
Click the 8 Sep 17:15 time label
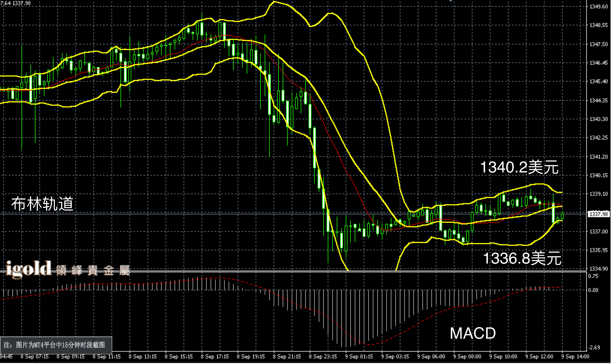(215, 357)
